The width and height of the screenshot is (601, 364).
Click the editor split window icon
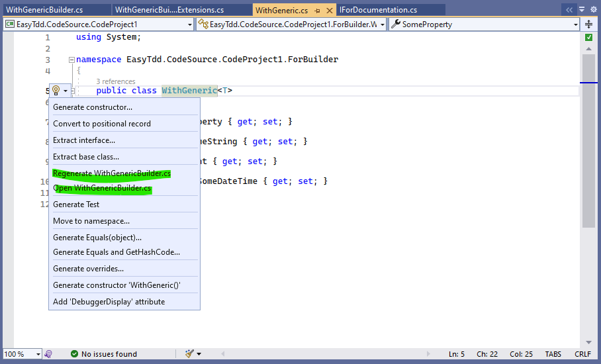[x=588, y=24]
